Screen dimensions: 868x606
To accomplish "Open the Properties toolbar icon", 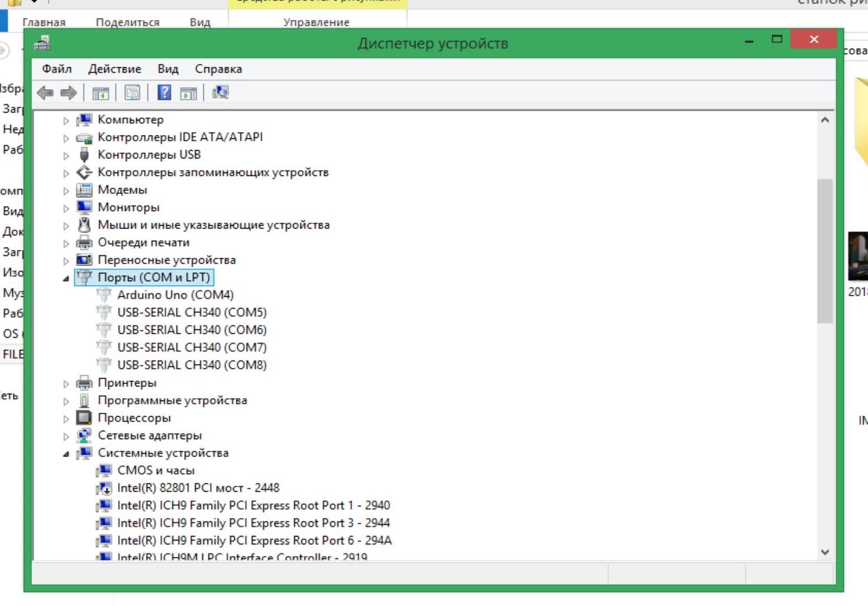I will click(x=132, y=92).
